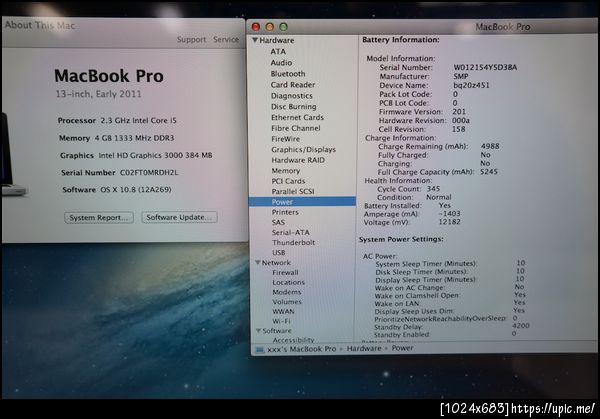600x419 pixels.
Task: Select Locations under Network
Action: coord(289,282)
